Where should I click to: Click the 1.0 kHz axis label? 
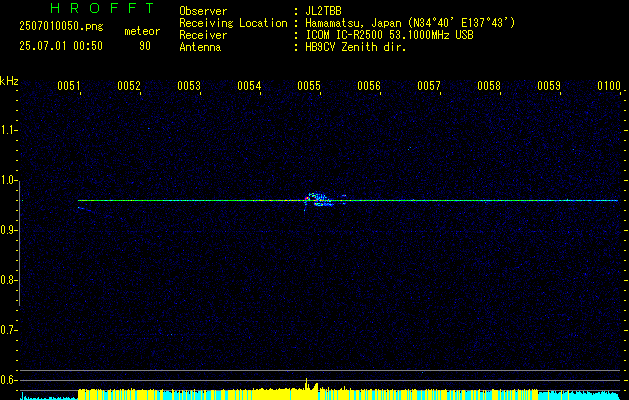click(9, 181)
